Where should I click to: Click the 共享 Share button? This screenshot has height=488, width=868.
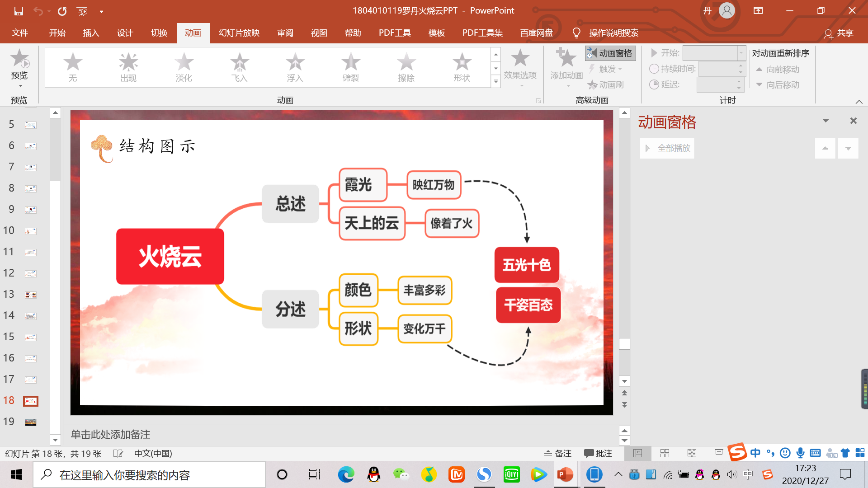pos(839,33)
